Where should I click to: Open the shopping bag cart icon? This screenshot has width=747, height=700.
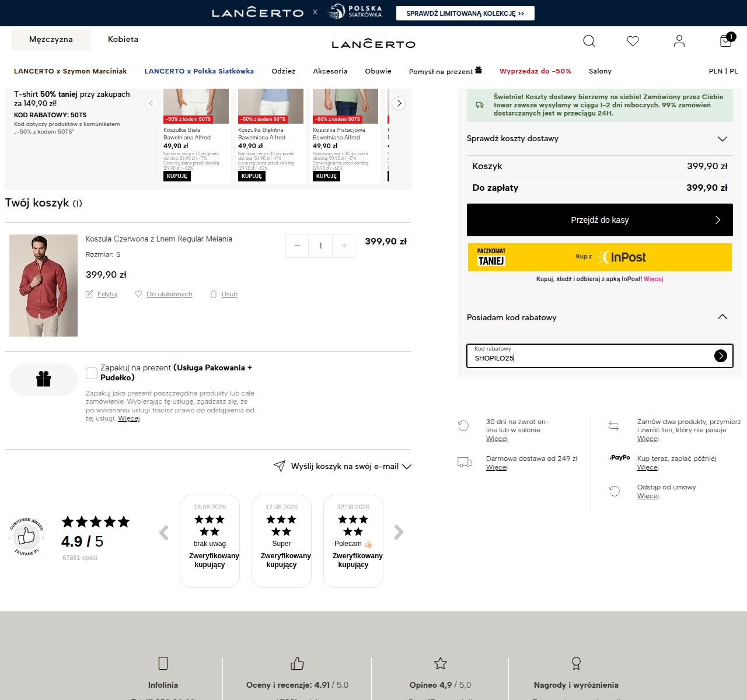(726, 40)
